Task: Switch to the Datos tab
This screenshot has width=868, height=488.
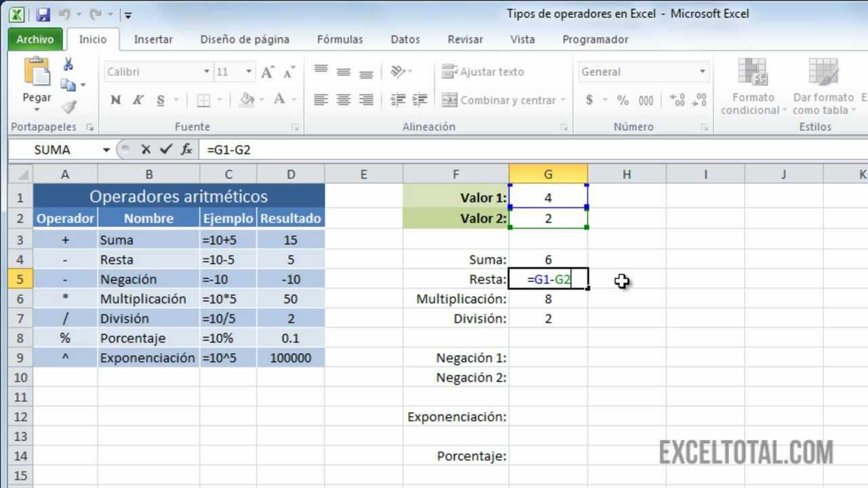Action: pyautogui.click(x=406, y=39)
